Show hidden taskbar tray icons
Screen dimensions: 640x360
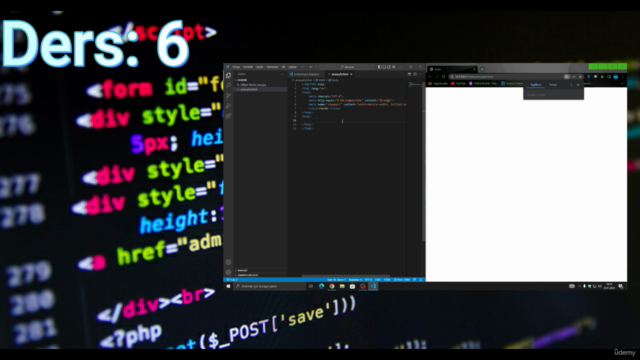(579, 286)
